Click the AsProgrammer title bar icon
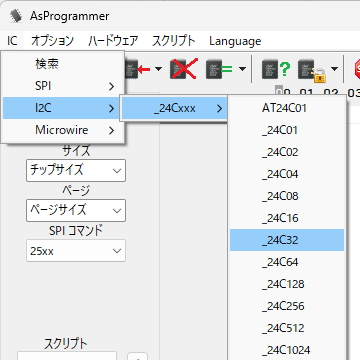Screen dimensions: 360x360 click(16, 15)
